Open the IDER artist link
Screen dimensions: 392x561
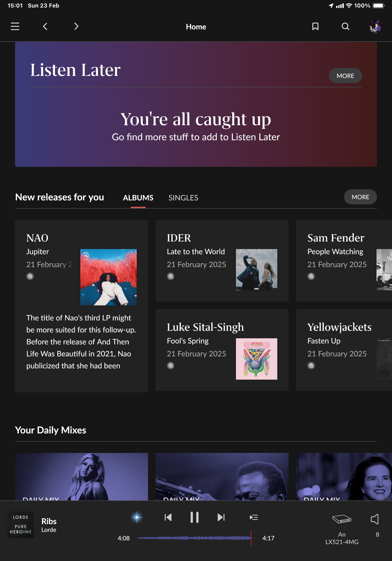tap(179, 238)
